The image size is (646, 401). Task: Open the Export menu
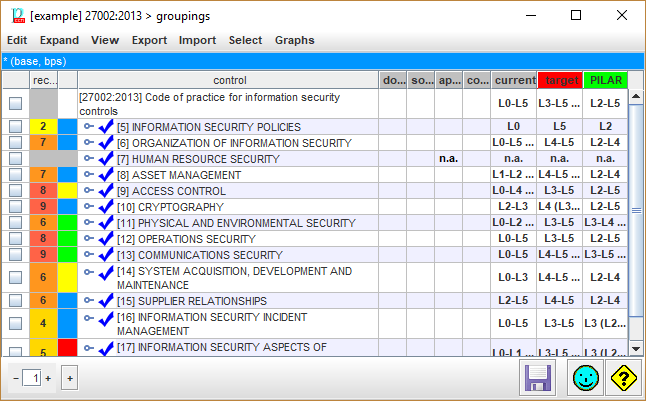(x=149, y=40)
